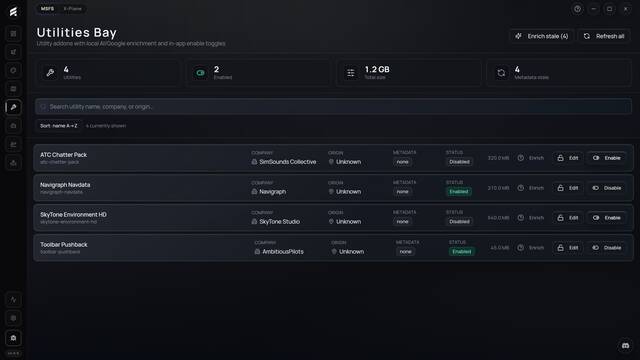Click the building icon beside Navigraph company

click(x=254, y=191)
